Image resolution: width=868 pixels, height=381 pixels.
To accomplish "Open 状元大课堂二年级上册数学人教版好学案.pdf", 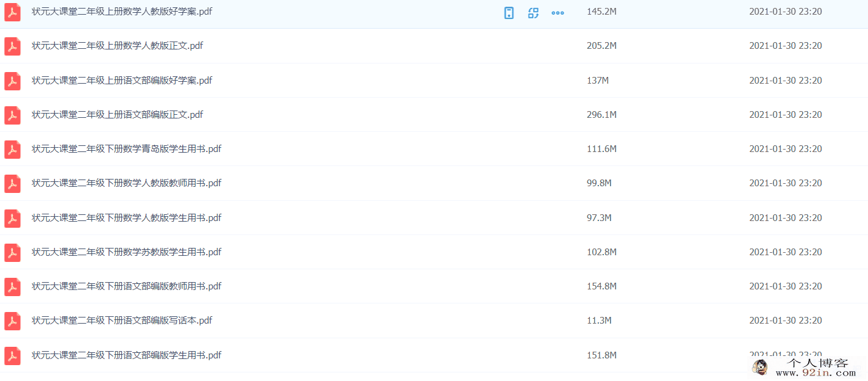I will click(x=122, y=12).
